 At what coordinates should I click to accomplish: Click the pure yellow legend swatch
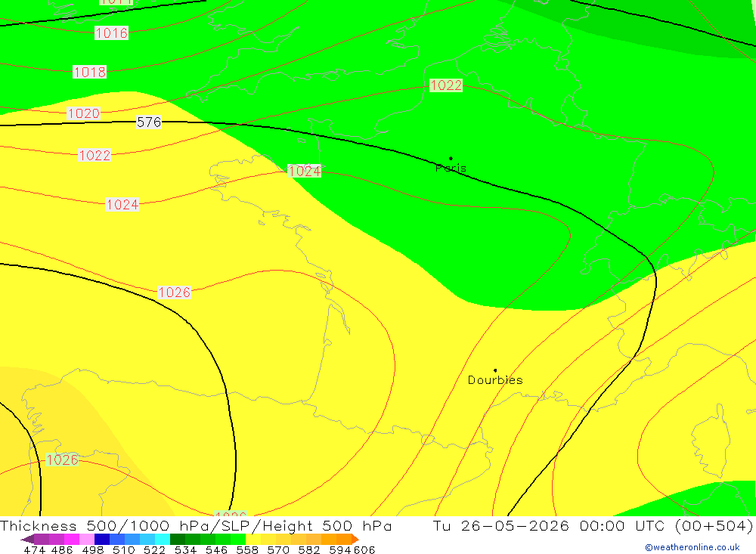pos(253,539)
